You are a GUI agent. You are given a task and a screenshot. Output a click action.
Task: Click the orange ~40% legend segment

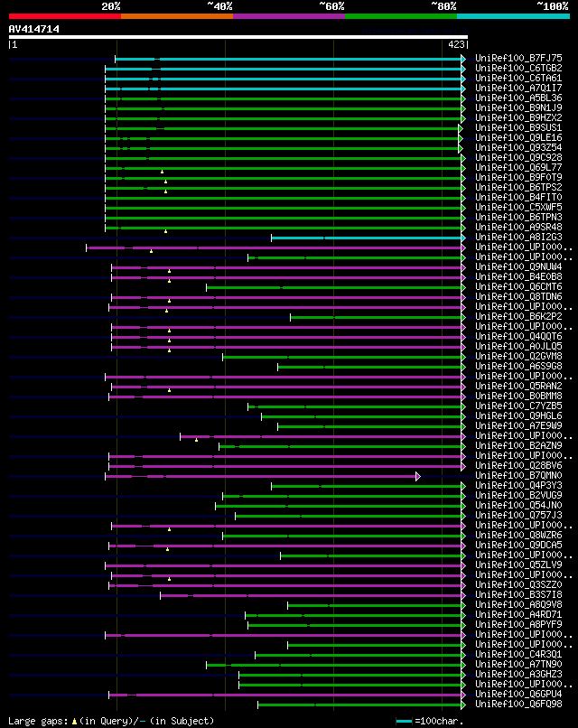coord(177,16)
